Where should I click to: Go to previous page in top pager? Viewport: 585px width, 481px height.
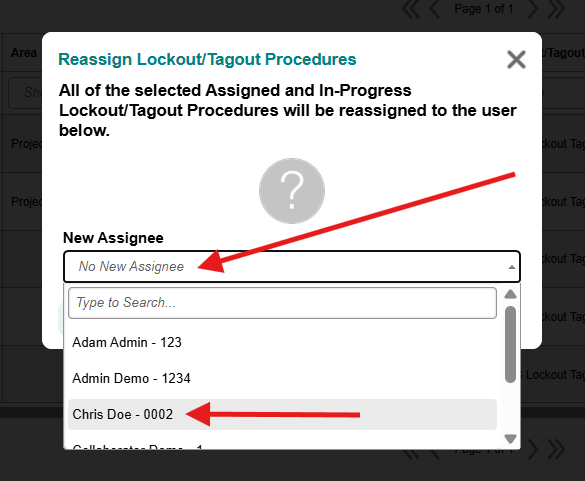pos(434,9)
